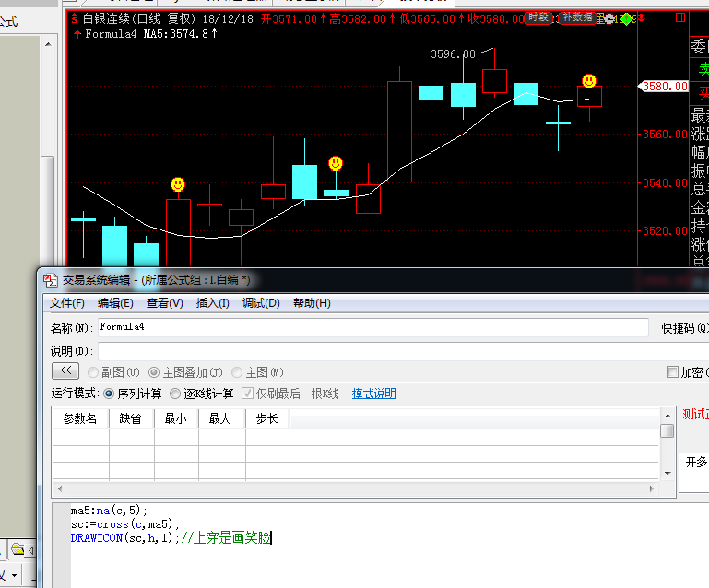The width and height of the screenshot is (709, 588).
Task: Toggle the 加密 checkbox
Action: (x=672, y=372)
